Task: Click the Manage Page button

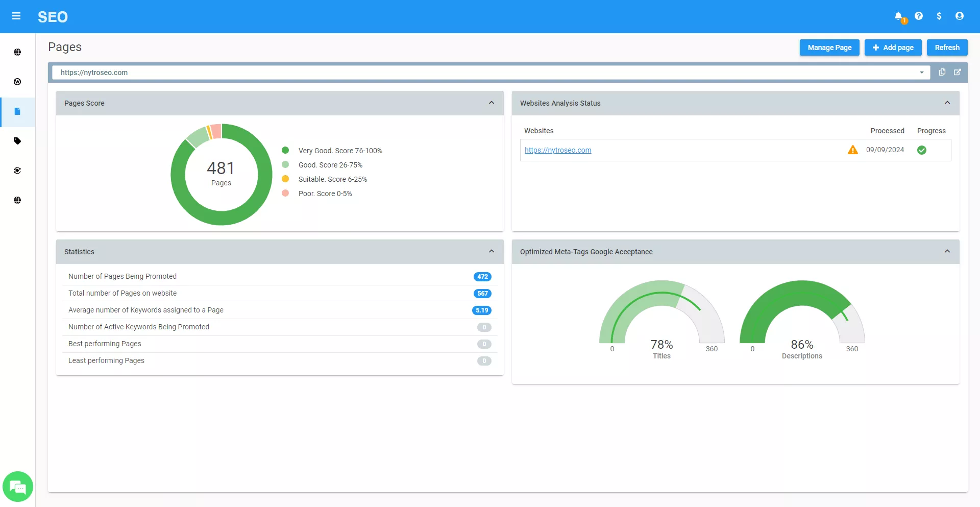Action: click(x=829, y=47)
